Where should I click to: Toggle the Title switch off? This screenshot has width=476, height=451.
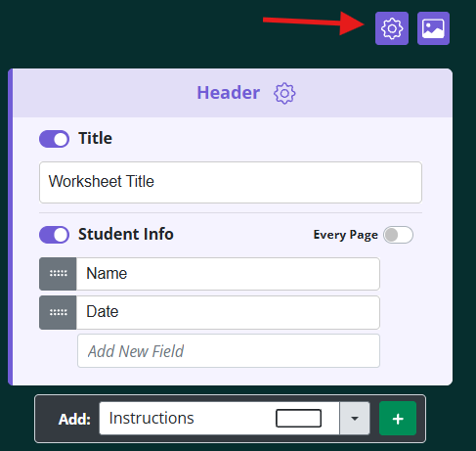point(54,139)
